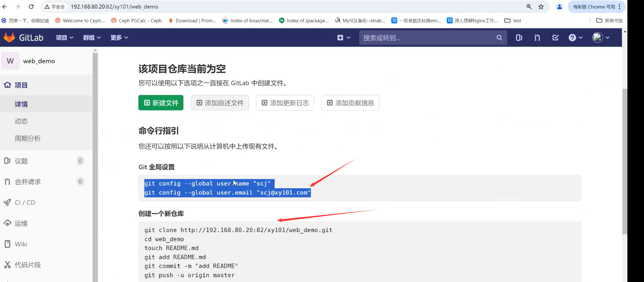Viewport: 644px width, 282px height.
Task: Open the user avatar dropdown menu
Action: tap(601, 38)
